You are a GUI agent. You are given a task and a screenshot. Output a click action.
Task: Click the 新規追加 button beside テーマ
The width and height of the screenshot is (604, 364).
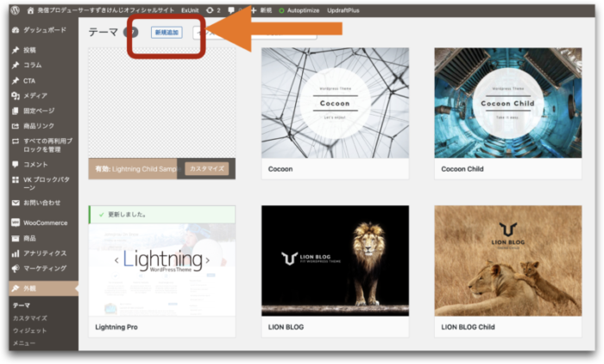pos(167,33)
